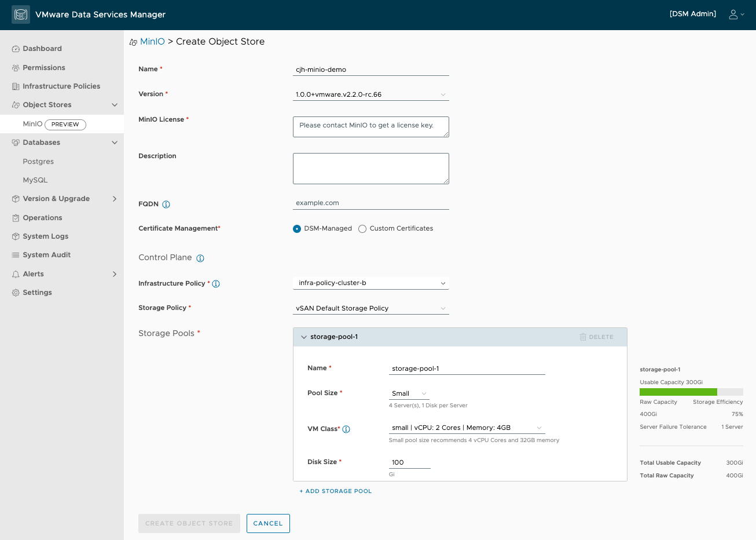Open the Infrastructure Policy dropdown

[371, 283]
